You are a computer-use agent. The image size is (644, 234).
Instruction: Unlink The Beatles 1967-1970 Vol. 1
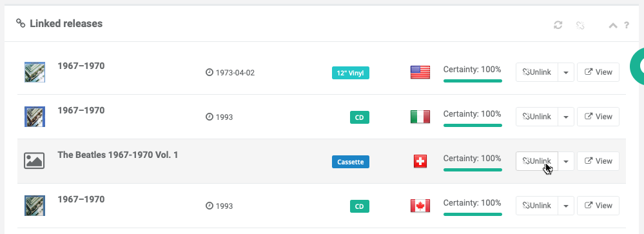point(537,161)
